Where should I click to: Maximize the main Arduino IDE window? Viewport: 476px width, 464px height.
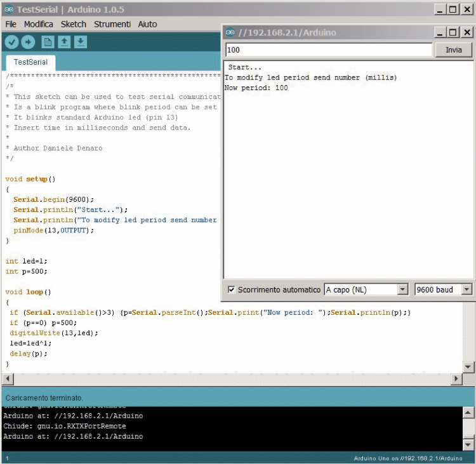pyautogui.click(x=453, y=10)
